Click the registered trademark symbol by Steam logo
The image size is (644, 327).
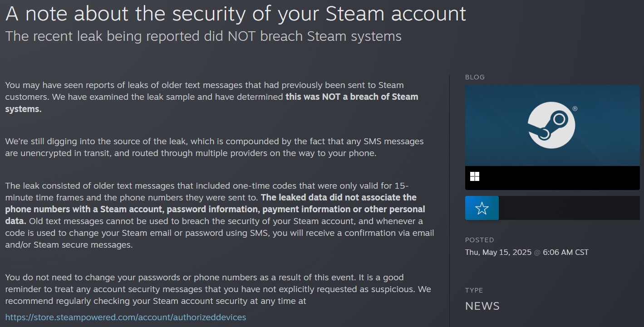point(575,109)
